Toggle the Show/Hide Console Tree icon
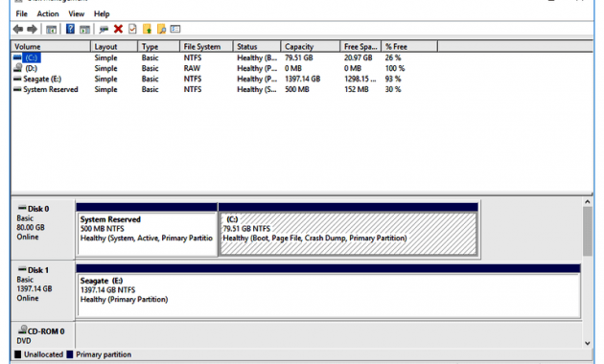This screenshot has width=604, height=364. click(51, 30)
